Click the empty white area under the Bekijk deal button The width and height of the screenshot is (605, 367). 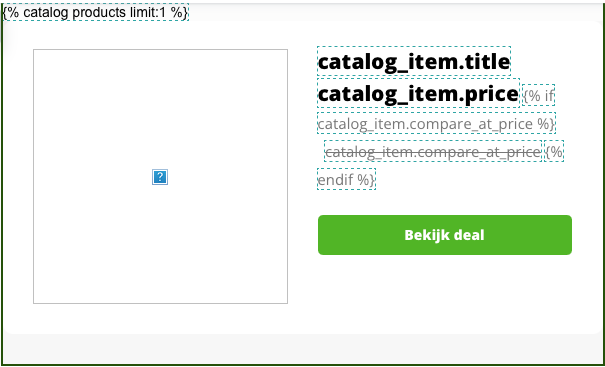pyautogui.click(x=445, y=293)
